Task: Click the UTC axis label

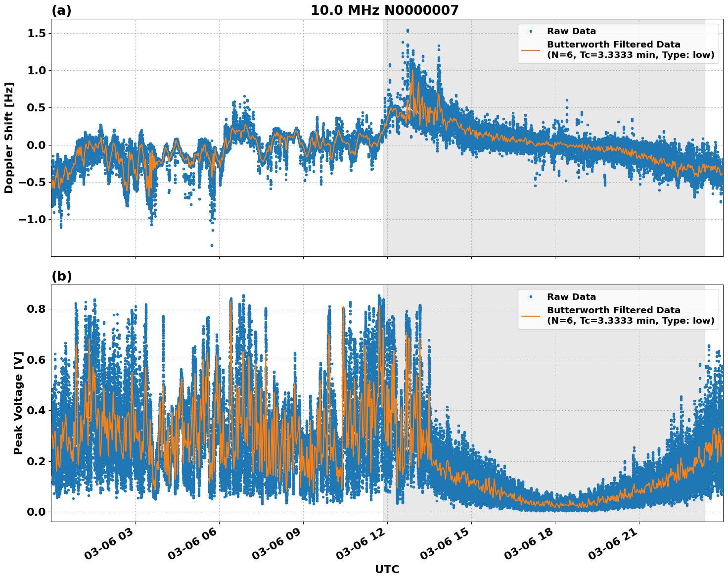Action: pos(388,570)
